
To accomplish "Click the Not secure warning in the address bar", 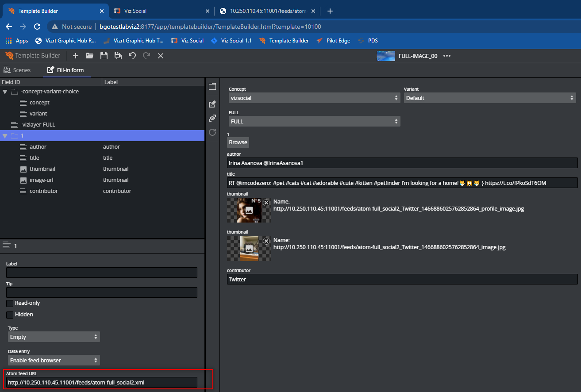I will click(72, 27).
